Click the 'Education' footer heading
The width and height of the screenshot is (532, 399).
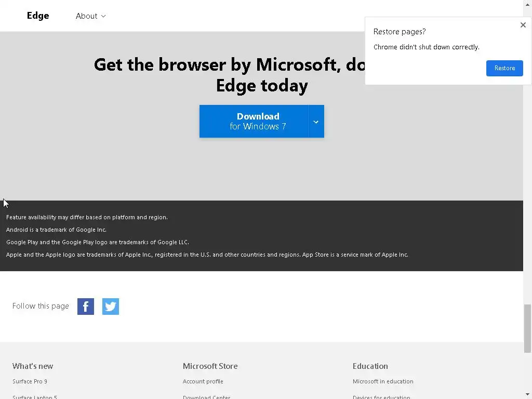[x=370, y=366]
